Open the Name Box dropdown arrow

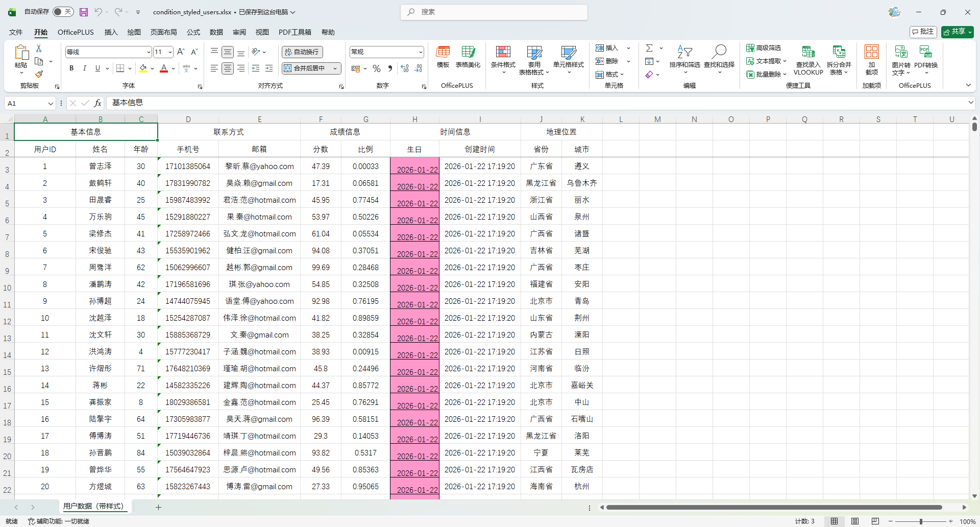[51, 103]
